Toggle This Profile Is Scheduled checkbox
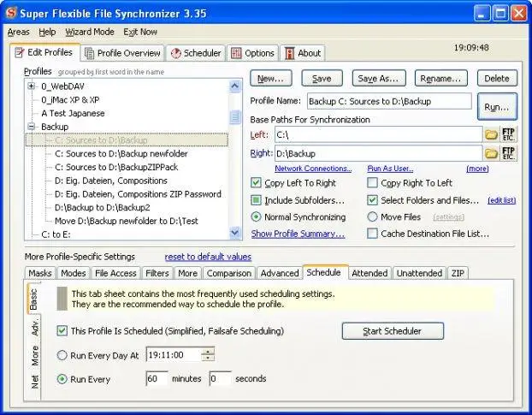Image resolution: width=532 pixels, height=415 pixels. pos(62,330)
